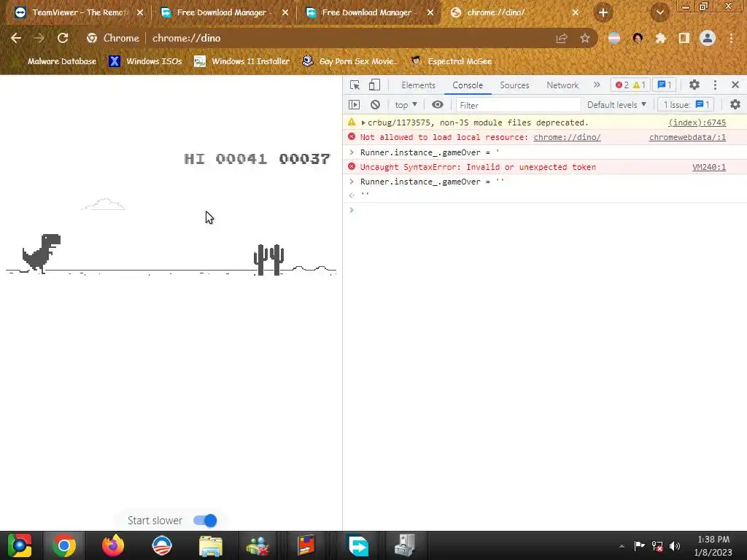The image size is (747, 560).
Task: Toggle the device toolbar icon in DevTools
Action: (374, 85)
